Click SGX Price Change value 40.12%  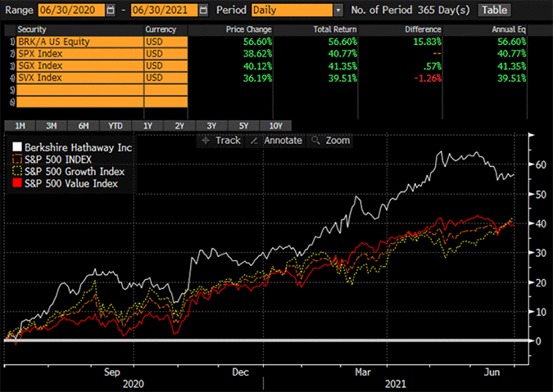point(257,65)
